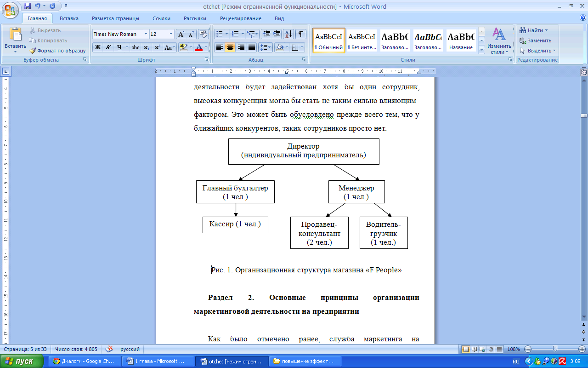
Task: Toggle underline formatting (Ч)
Action: pos(119,47)
